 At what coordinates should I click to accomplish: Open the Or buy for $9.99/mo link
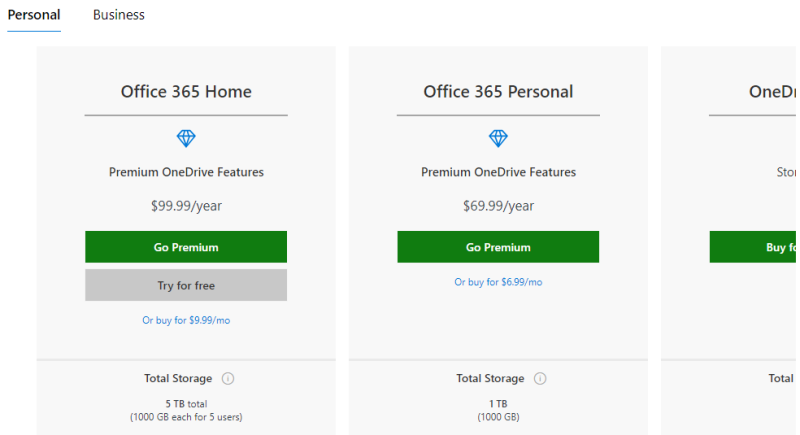pyautogui.click(x=186, y=320)
